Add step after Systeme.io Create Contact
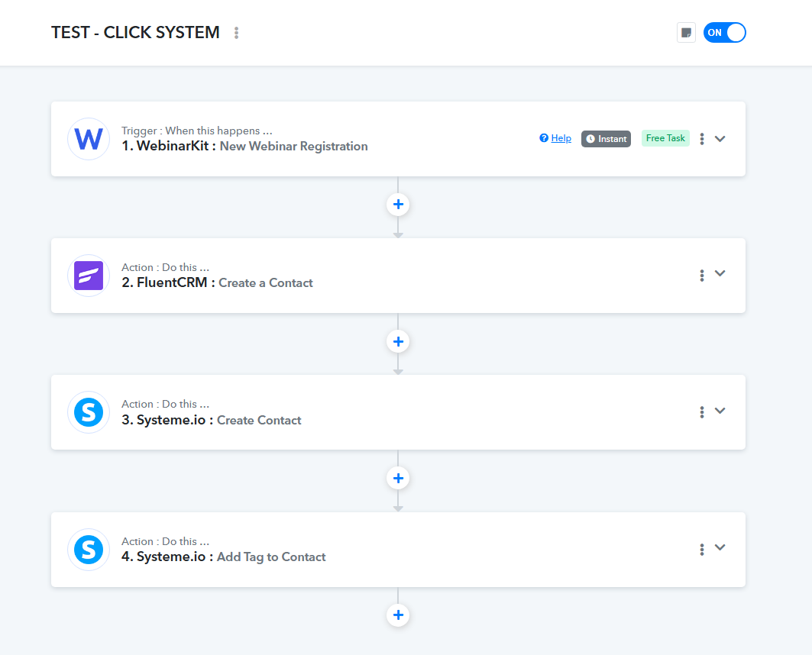 click(398, 478)
